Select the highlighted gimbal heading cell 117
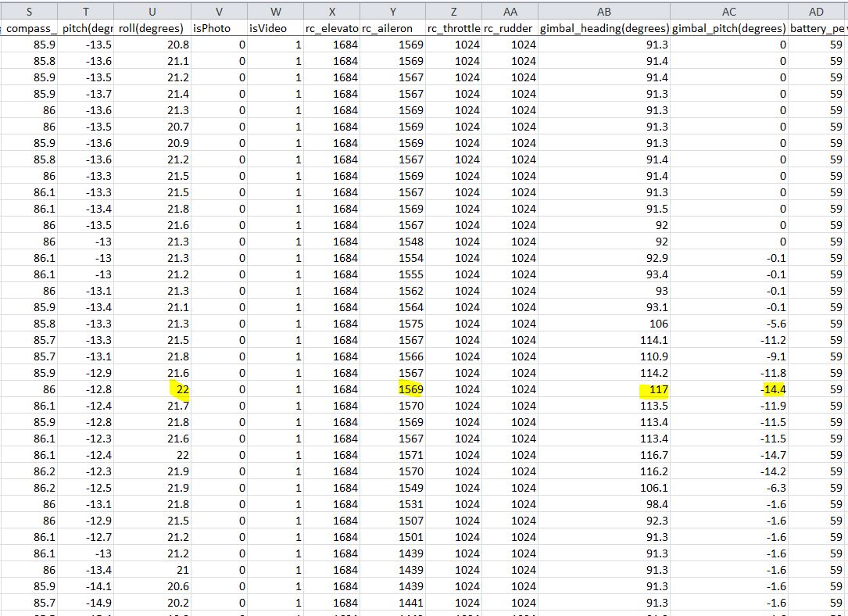The height and width of the screenshot is (616, 848). click(x=604, y=389)
